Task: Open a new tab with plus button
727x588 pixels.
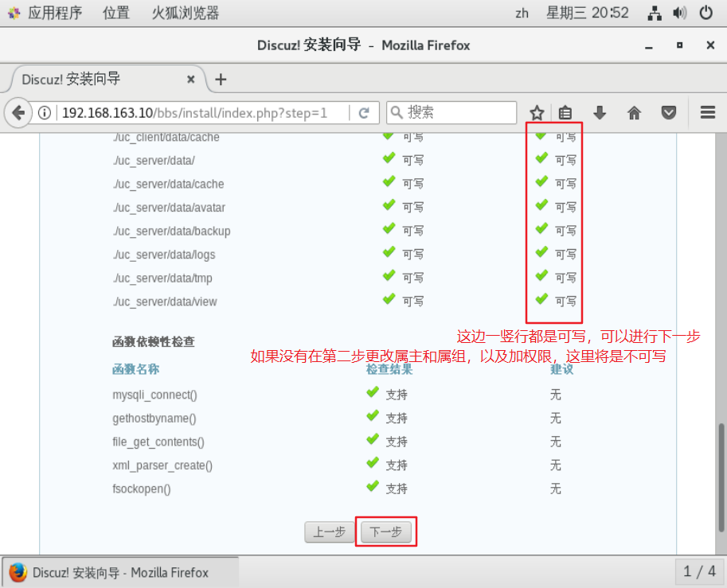Action: [221, 80]
